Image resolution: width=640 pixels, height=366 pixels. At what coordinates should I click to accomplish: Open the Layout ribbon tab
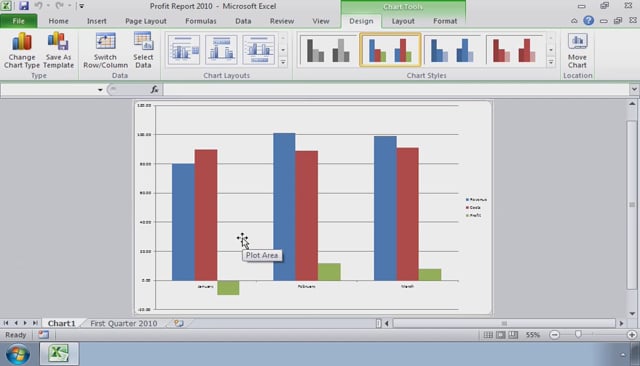pyautogui.click(x=403, y=21)
